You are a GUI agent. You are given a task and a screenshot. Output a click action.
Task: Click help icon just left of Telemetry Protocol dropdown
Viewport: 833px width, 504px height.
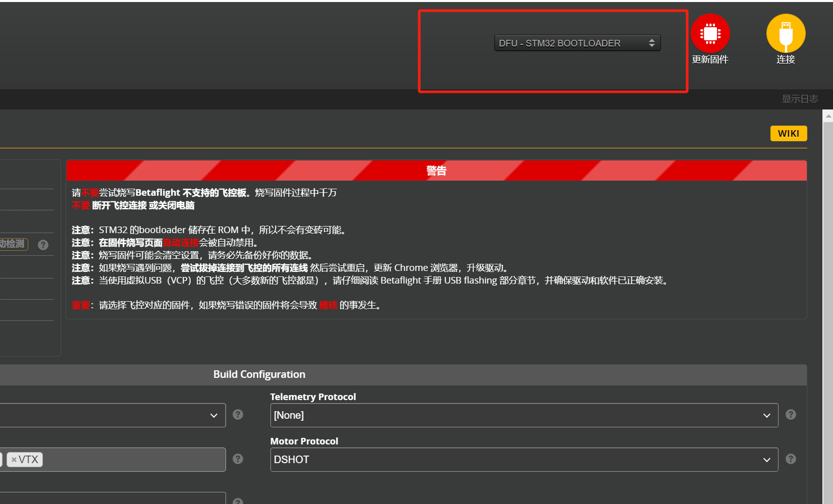coord(238,415)
